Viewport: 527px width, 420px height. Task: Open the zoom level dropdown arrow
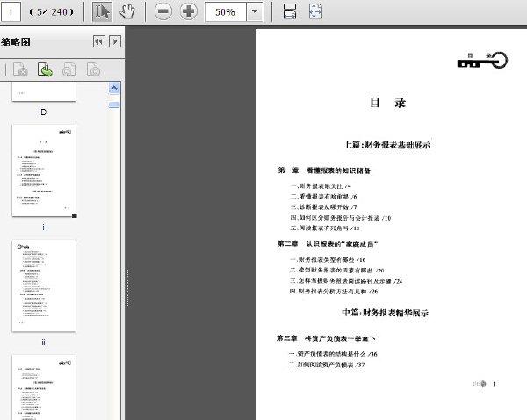coord(255,11)
